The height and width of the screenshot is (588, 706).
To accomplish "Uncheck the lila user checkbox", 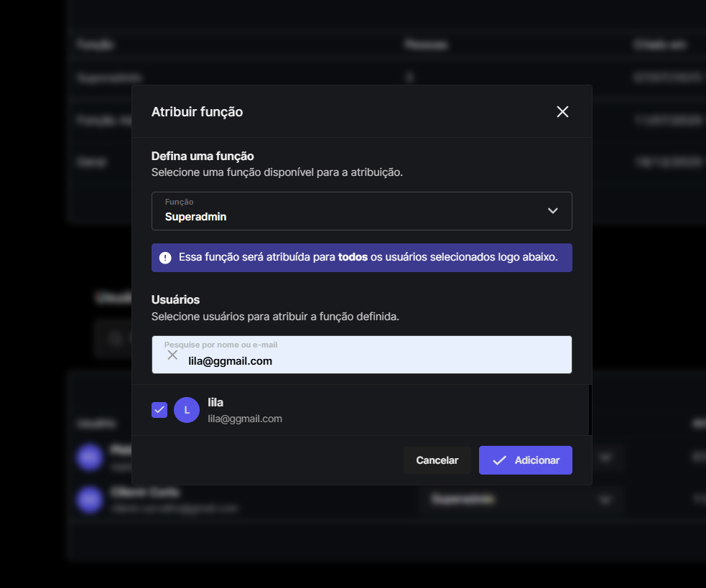I will [x=159, y=409].
